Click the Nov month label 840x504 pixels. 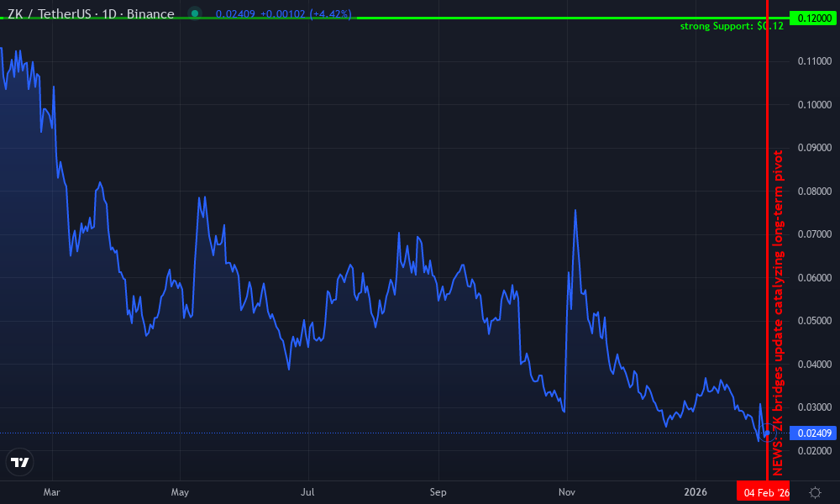[x=566, y=492]
